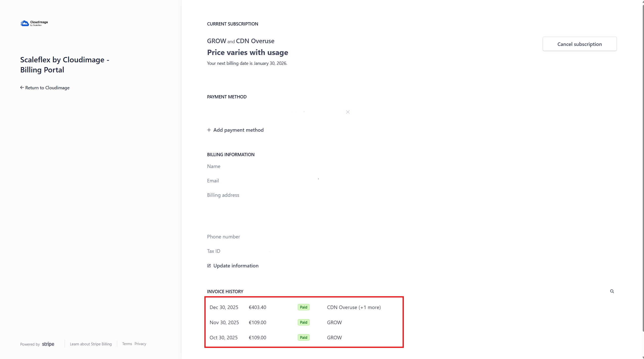
Task: Click the search invoices magnifier icon
Action: point(612,291)
